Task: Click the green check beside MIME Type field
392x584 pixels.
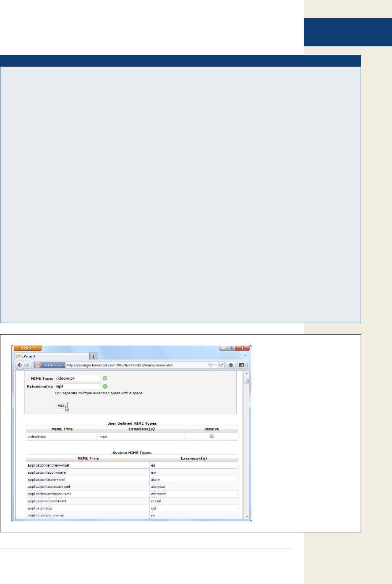Action: [x=105, y=378]
